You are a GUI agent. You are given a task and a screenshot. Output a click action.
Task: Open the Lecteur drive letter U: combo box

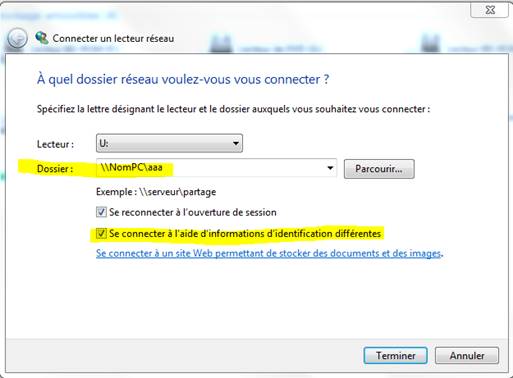(169, 143)
